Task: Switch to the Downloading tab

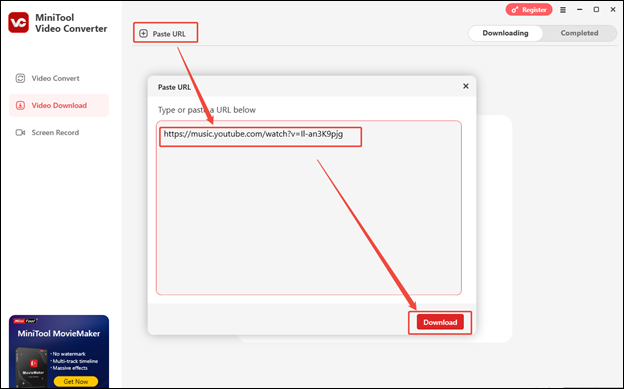Action: pos(505,33)
